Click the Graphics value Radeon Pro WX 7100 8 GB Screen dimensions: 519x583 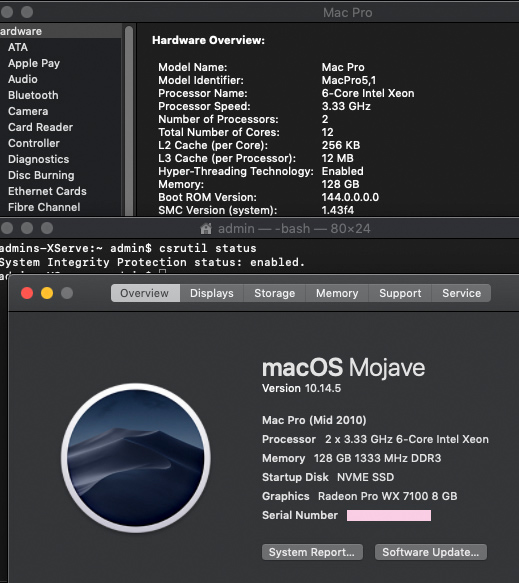[388, 496]
